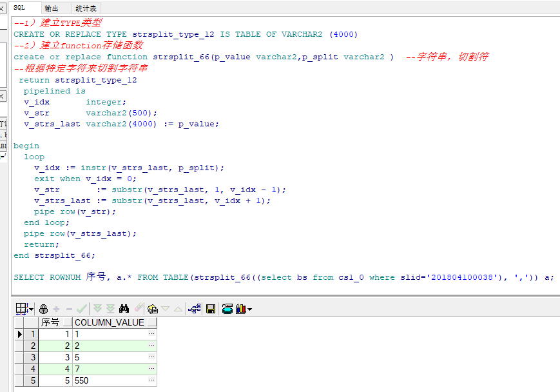560x392 pixels.
Task: Open the 统计表 tab
Action: pyautogui.click(x=85, y=8)
